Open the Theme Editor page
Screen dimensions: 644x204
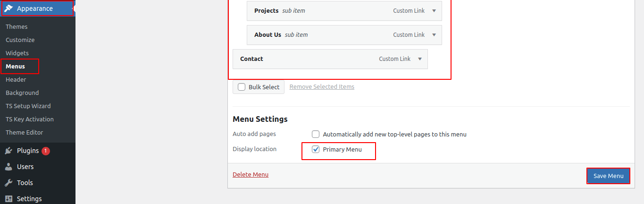point(24,133)
